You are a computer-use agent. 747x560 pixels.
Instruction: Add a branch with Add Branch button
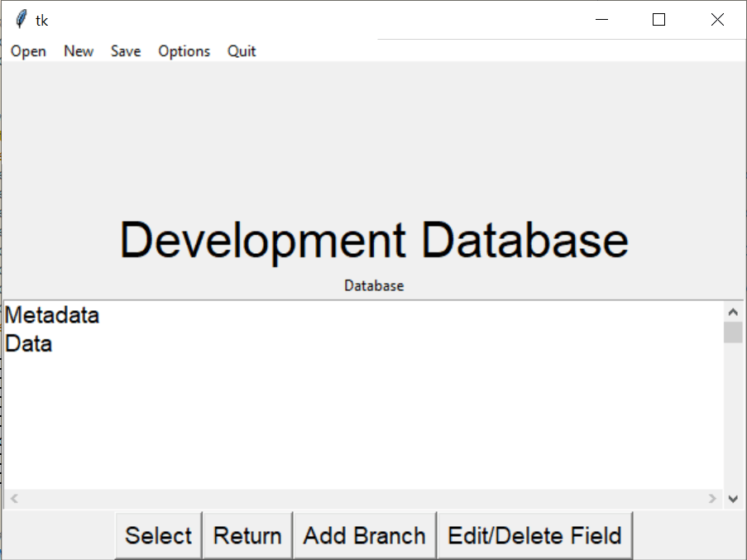click(x=364, y=535)
